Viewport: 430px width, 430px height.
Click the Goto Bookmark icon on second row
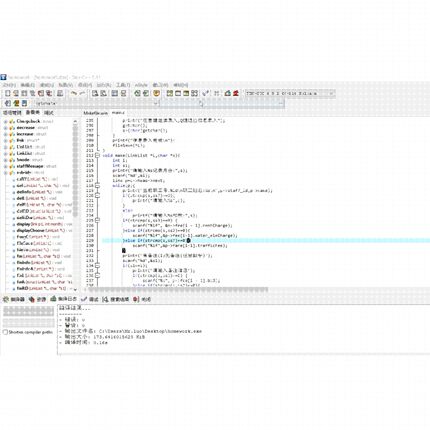[24, 103]
